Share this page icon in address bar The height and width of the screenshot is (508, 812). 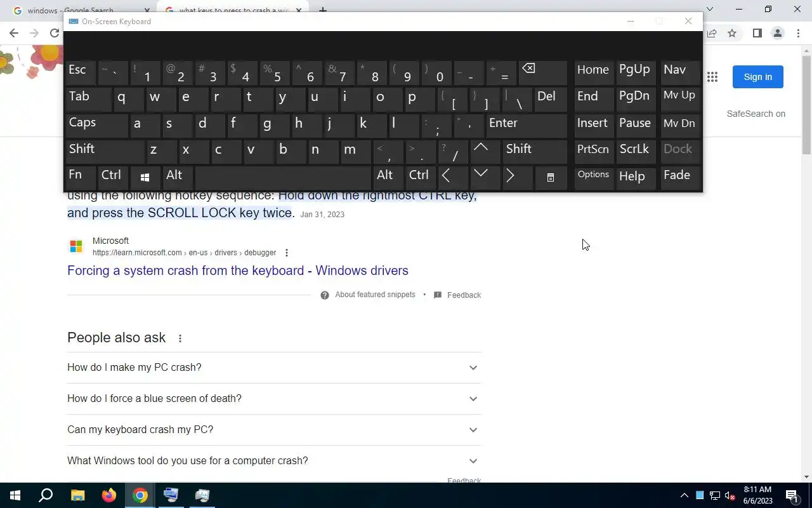(x=712, y=33)
